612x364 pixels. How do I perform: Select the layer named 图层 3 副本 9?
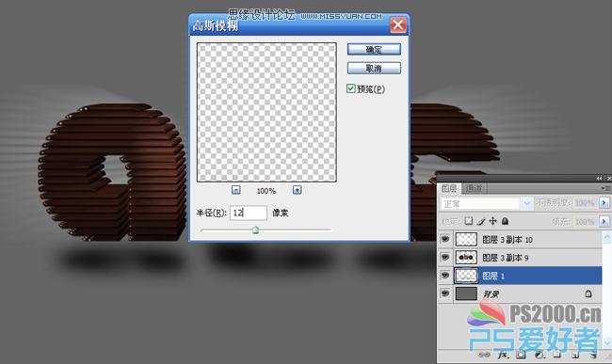(x=506, y=258)
